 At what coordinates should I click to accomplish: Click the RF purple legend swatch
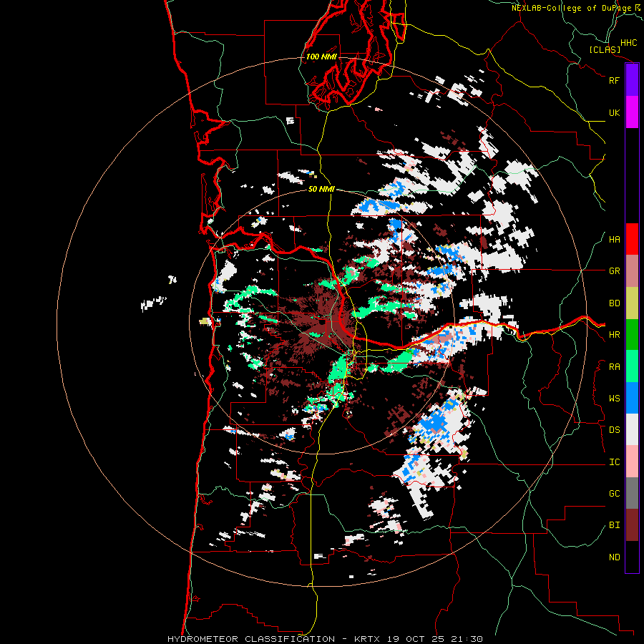632,80
